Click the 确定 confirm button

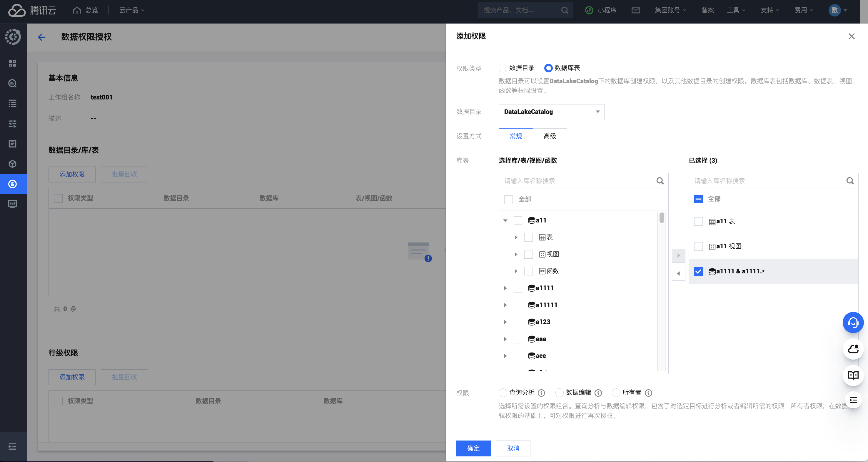[x=473, y=448]
